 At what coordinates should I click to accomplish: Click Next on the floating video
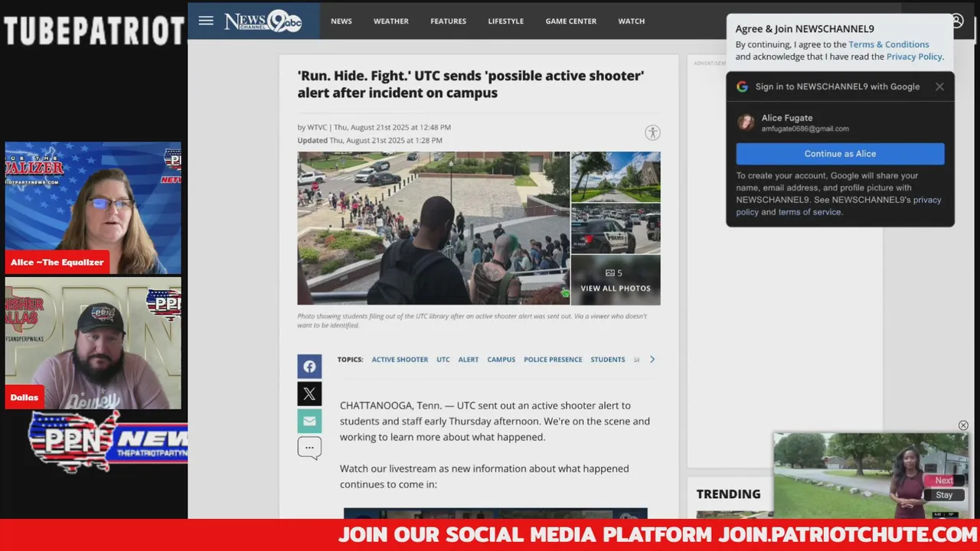pos(944,481)
